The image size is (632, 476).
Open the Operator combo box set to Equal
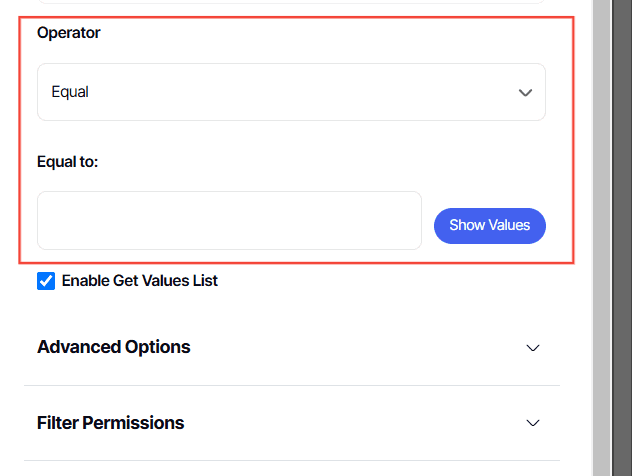point(291,92)
